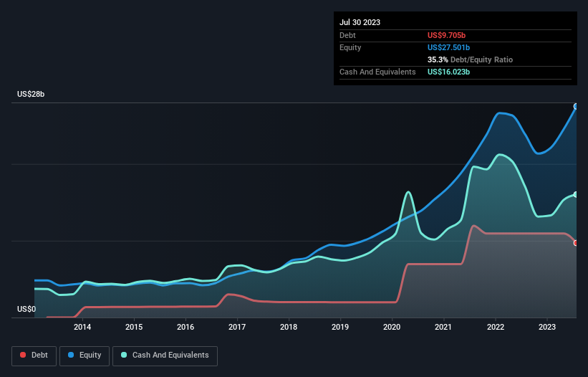Click the 2018 x-axis label

tap(289, 327)
